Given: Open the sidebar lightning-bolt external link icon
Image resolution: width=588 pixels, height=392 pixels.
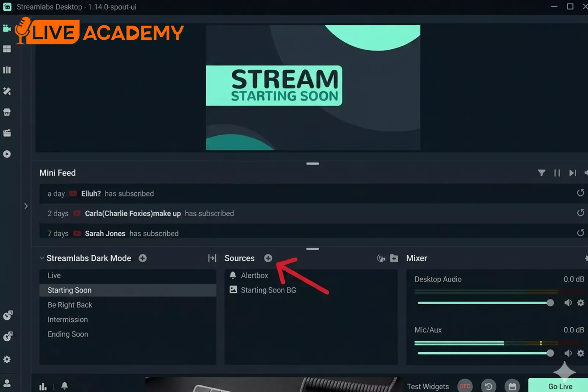Looking at the screenshot, I should tap(8, 336).
